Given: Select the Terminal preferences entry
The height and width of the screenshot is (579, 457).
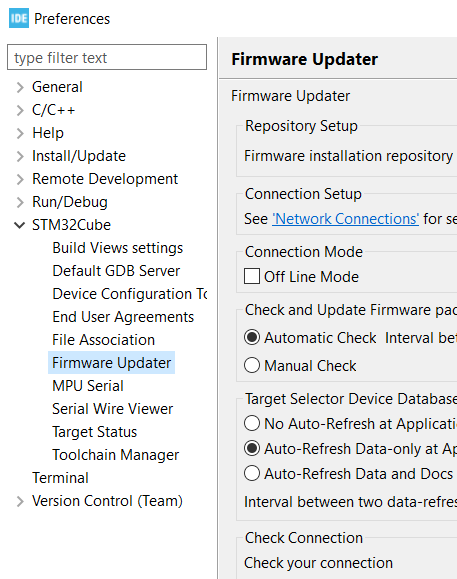Looking at the screenshot, I should pos(60,478).
